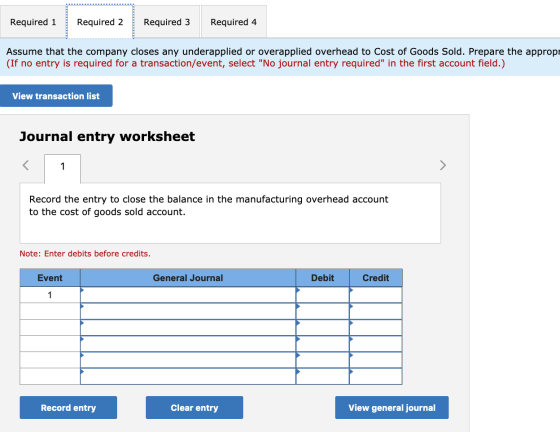Click the Credit column header
The height and width of the screenshot is (432, 560).
376,278
